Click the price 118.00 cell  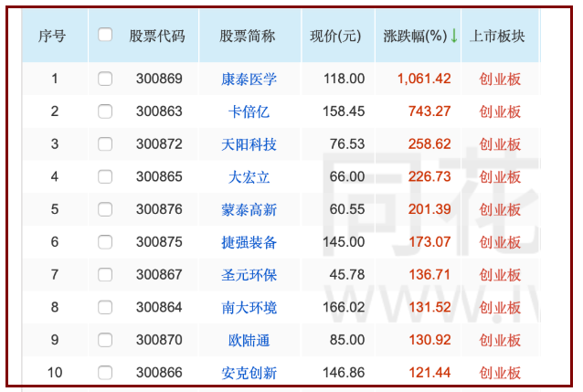point(344,79)
